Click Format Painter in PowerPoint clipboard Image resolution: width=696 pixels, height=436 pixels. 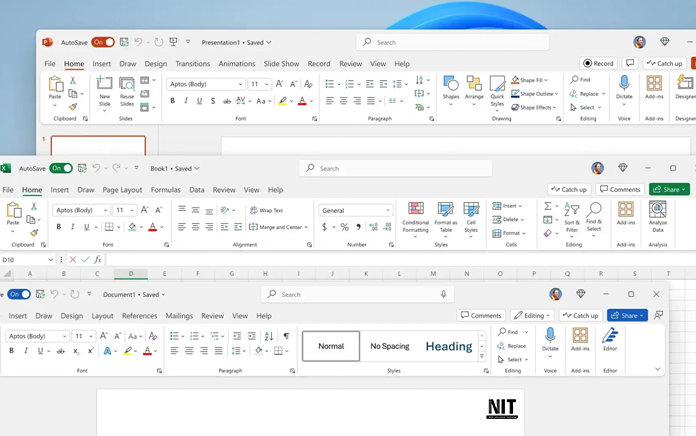pos(73,107)
